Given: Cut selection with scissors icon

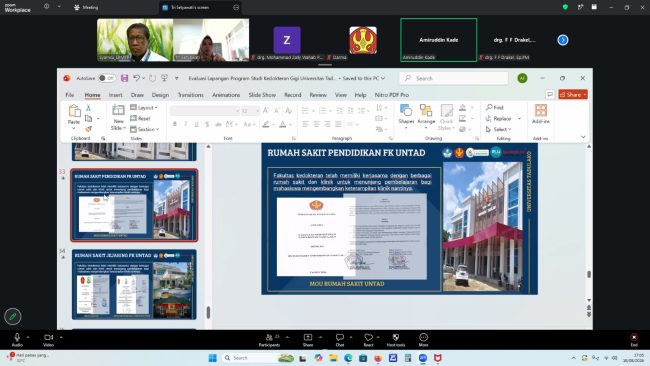Looking at the screenshot, I should point(88,108).
